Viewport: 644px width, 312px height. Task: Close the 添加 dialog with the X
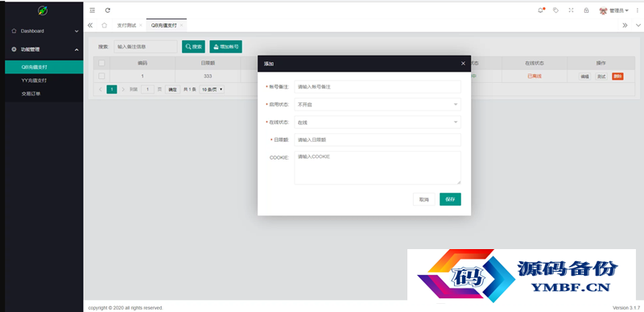click(x=464, y=64)
